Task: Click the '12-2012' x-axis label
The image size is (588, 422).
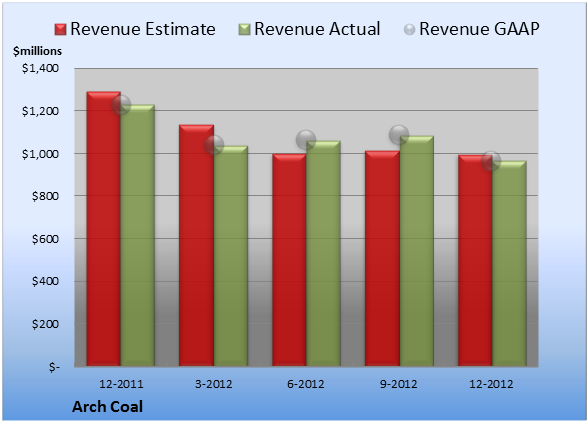Action: click(x=491, y=384)
